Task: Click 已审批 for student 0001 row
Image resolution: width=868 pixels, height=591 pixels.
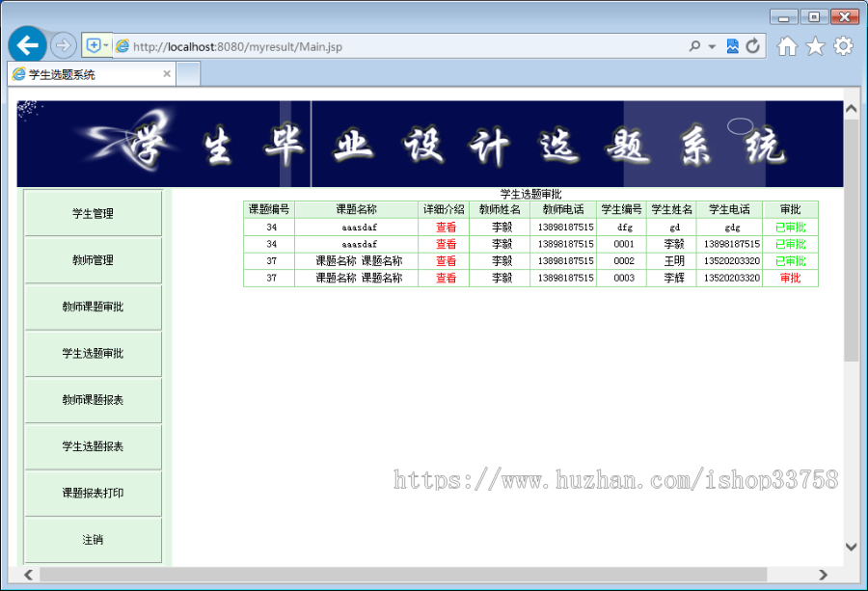Action: coord(791,244)
